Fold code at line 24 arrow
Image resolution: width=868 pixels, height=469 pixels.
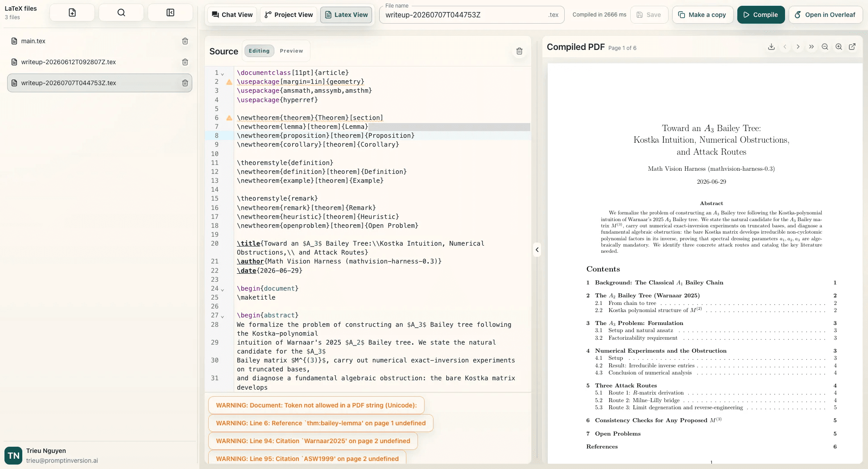point(223,289)
